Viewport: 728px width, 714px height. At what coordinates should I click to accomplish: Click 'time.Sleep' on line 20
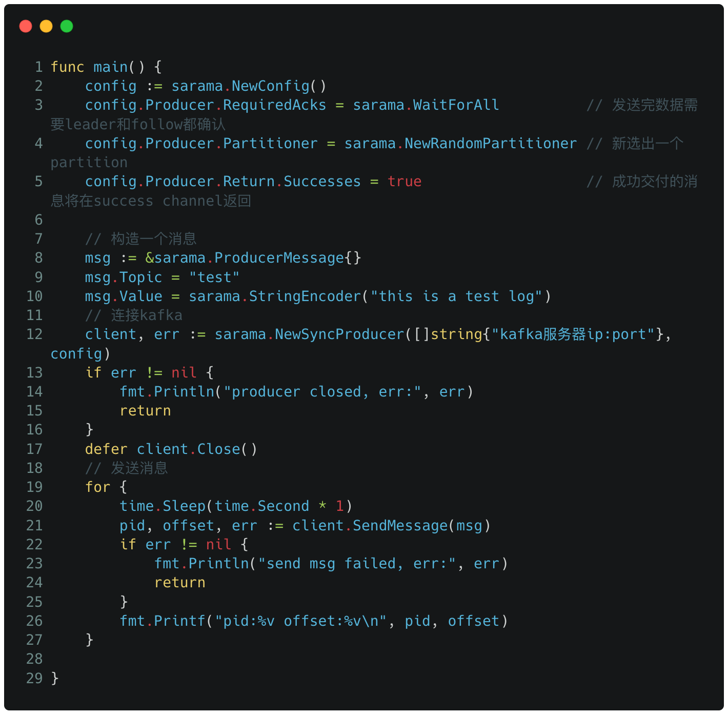click(163, 506)
